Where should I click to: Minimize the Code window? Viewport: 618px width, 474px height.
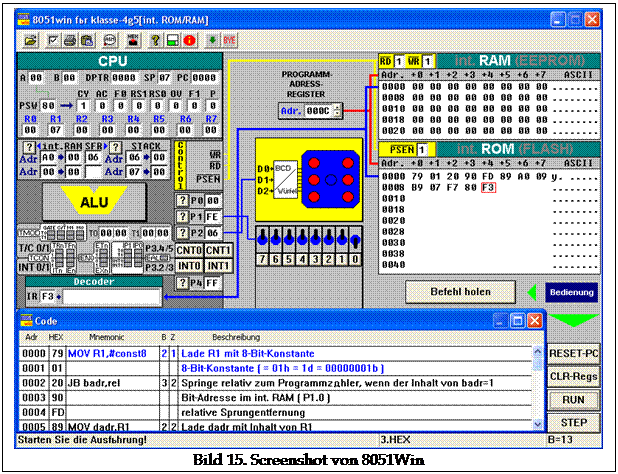point(500,321)
